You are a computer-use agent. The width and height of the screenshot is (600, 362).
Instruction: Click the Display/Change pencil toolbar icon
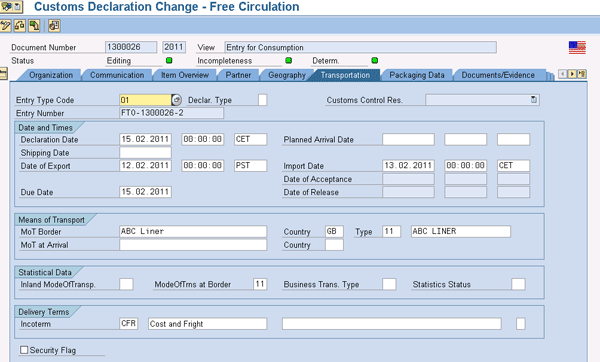[x=5, y=26]
